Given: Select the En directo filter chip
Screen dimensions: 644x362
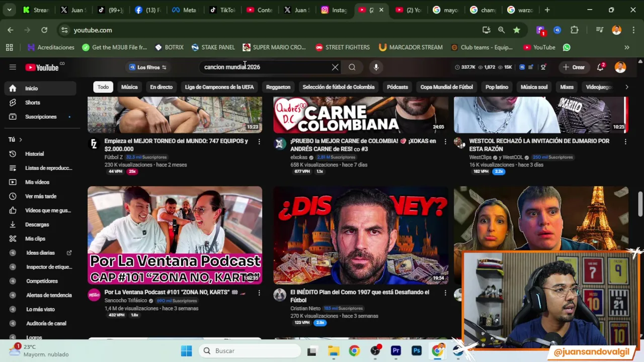Looking at the screenshot, I should tap(161, 87).
